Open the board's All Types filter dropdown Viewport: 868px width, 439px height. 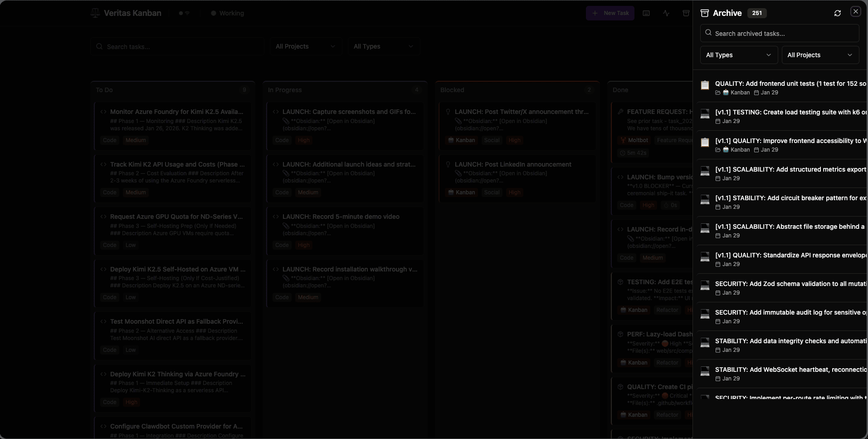tap(383, 46)
